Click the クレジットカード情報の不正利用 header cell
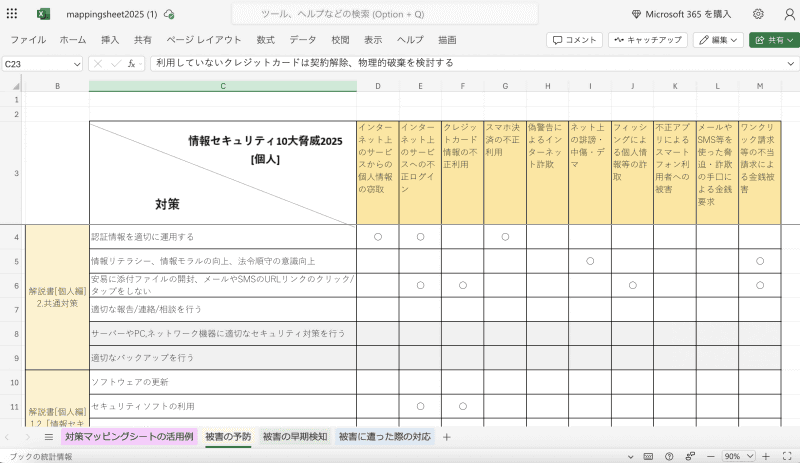800x463 pixels. click(x=462, y=173)
